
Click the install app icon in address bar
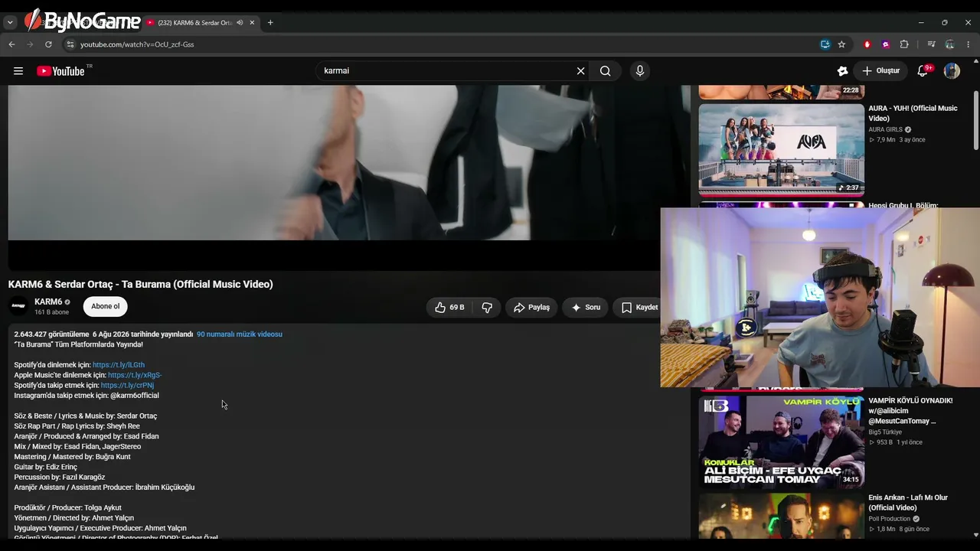click(x=825, y=44)
